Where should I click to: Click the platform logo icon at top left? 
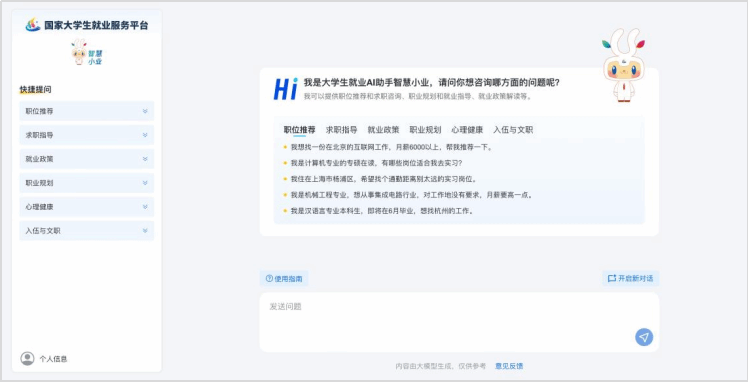[33, 25]
